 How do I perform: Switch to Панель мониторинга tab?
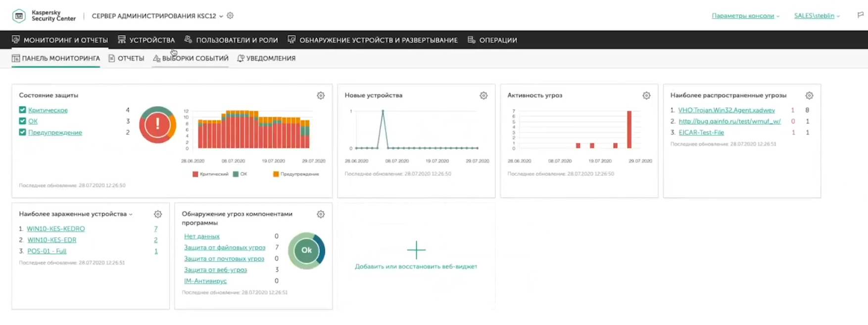click(x=56, y=58)
